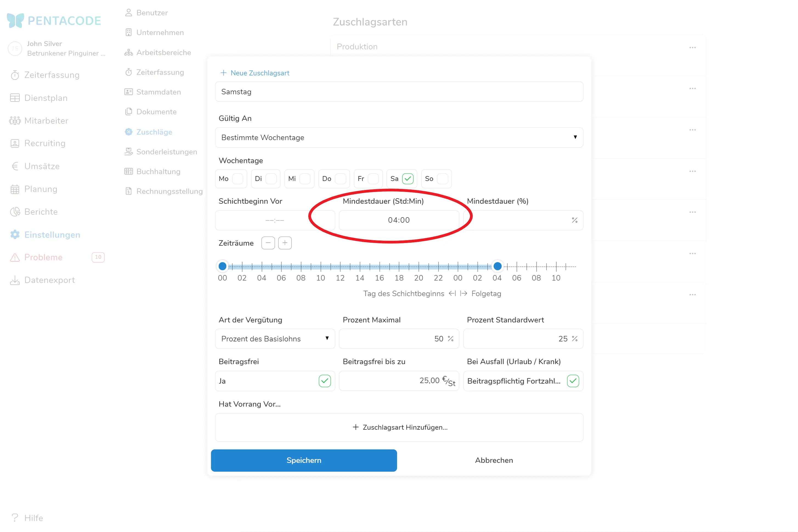Click the plus icon next to Zeiträume

point(285,243)
